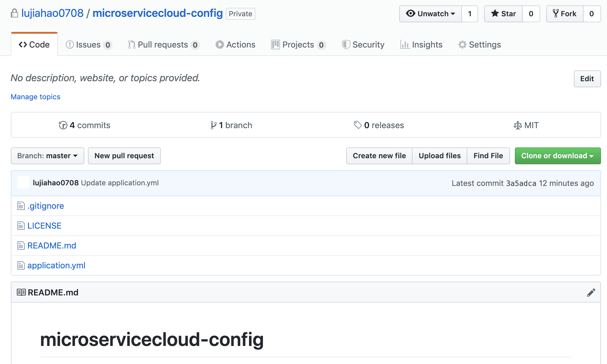This screenshot has height=364, width=607.
Task: Open the Unwatch notifications dropdown
Action: point(431,14)
